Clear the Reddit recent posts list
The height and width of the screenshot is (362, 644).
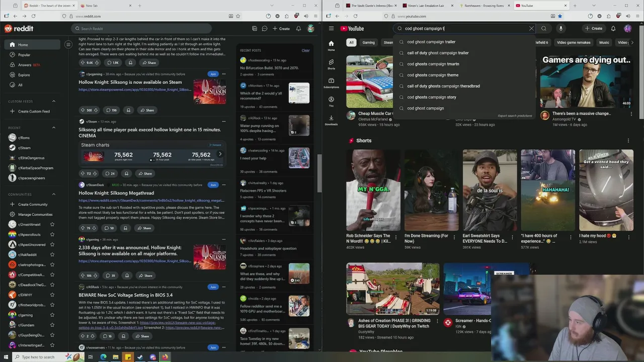pyautogui.click(x=305, y=50)
